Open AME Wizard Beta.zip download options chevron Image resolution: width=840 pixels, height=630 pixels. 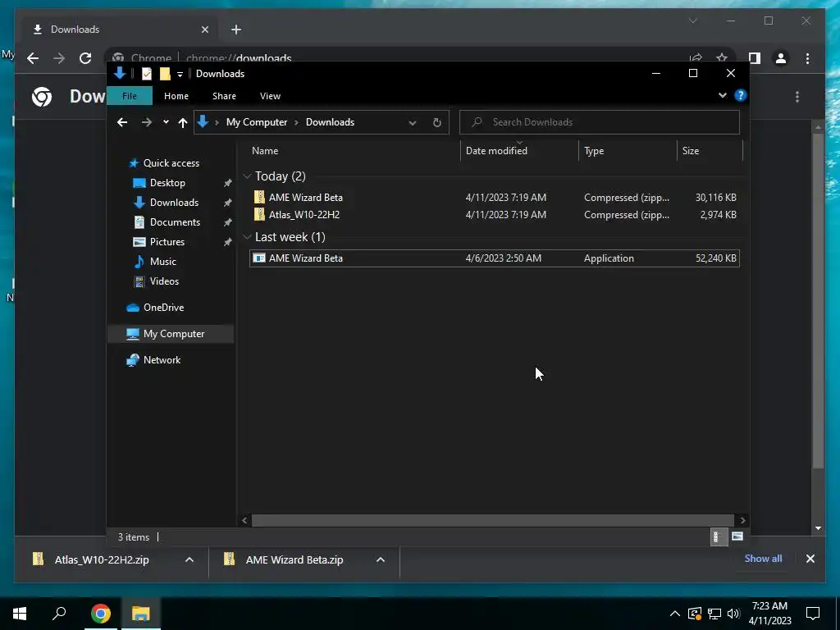coord(381,559)
